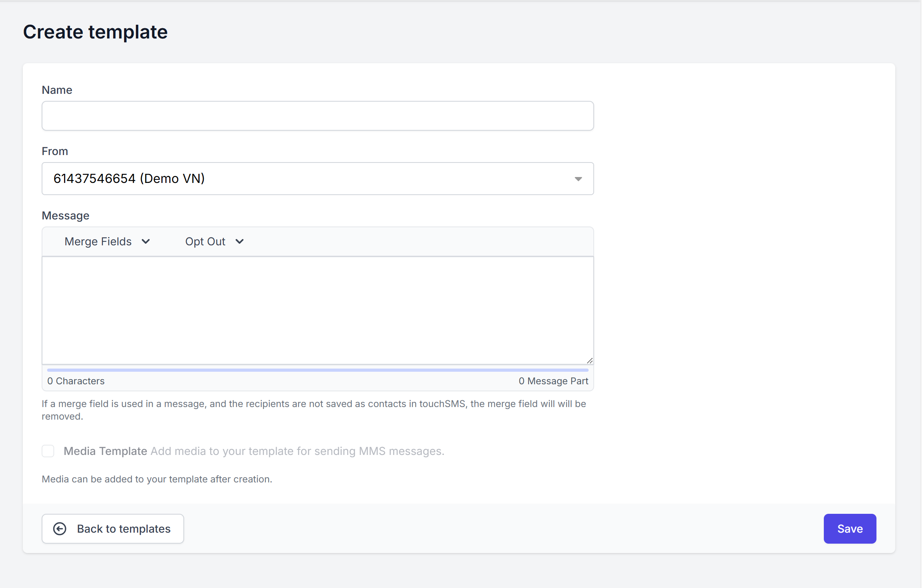Grab the message textarea resize handle
This screenshot has width=922, height=588.
pyautogui.click(x=589, y=360)
